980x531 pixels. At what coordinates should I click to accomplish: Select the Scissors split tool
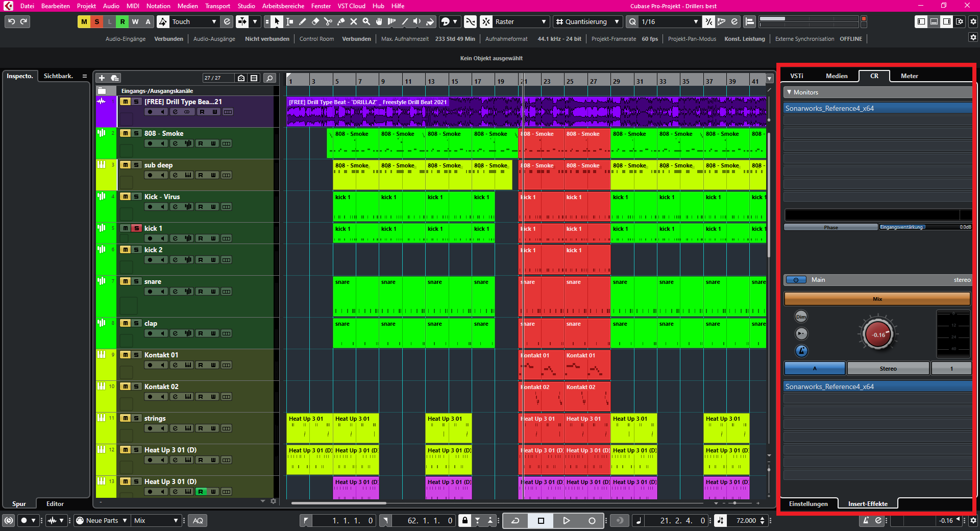click(328, 21)
